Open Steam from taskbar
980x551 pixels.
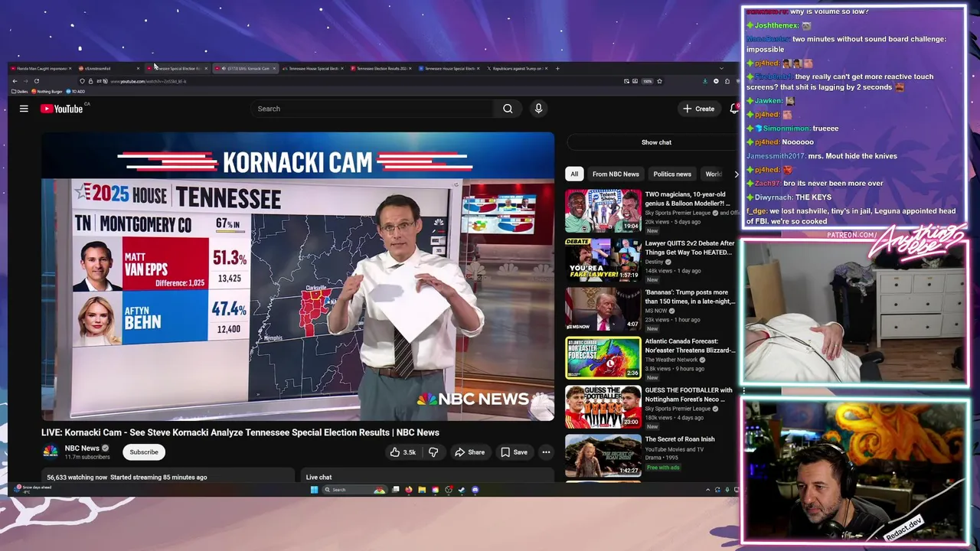462,490
